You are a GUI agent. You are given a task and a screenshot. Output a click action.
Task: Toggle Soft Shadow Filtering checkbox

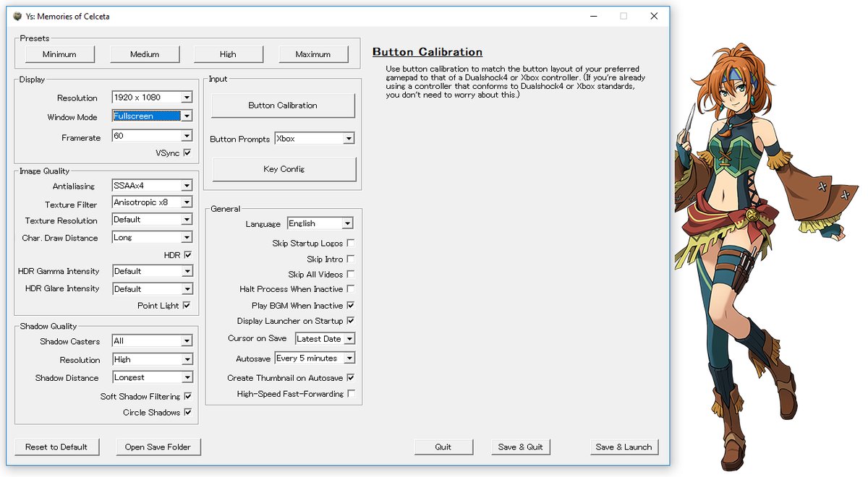coord(187,396)
